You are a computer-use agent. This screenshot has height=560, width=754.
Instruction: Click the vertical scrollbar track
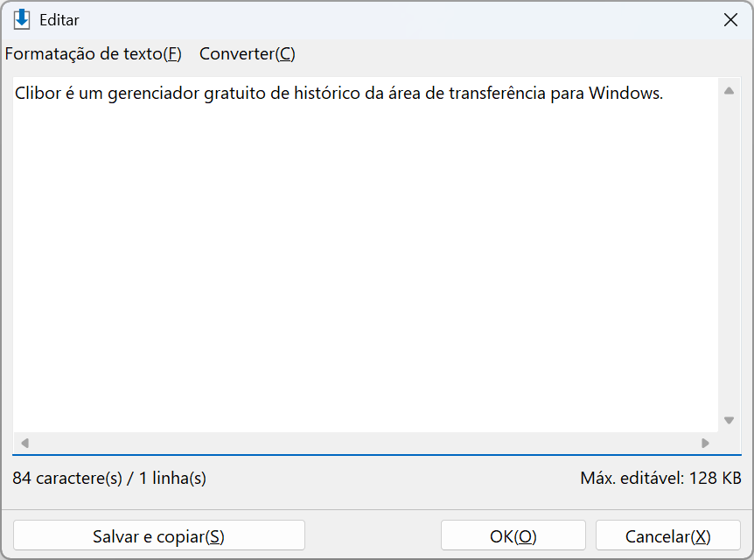729,255
